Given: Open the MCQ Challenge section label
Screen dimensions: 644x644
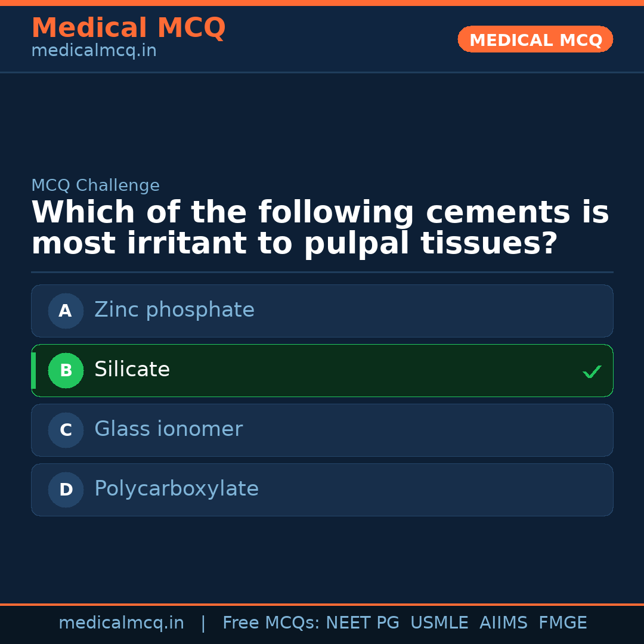Looking at the screenshot, I should [x=95, y=185].
